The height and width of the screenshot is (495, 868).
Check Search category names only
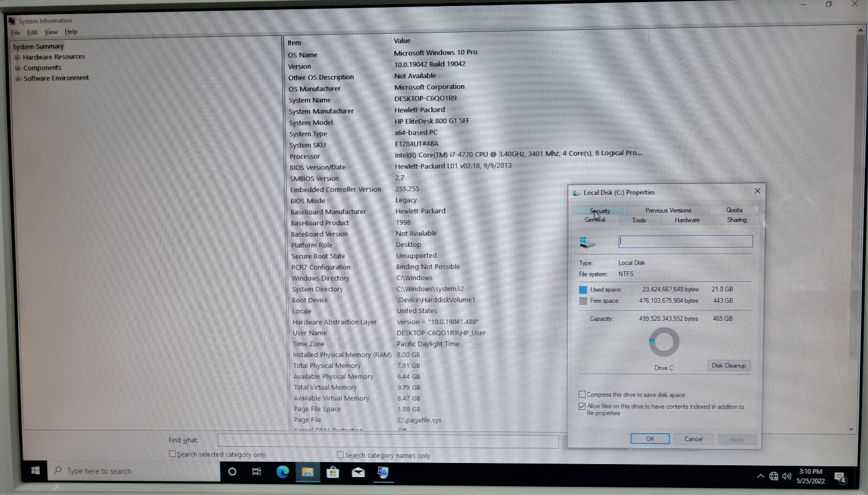tap(340, 455)
